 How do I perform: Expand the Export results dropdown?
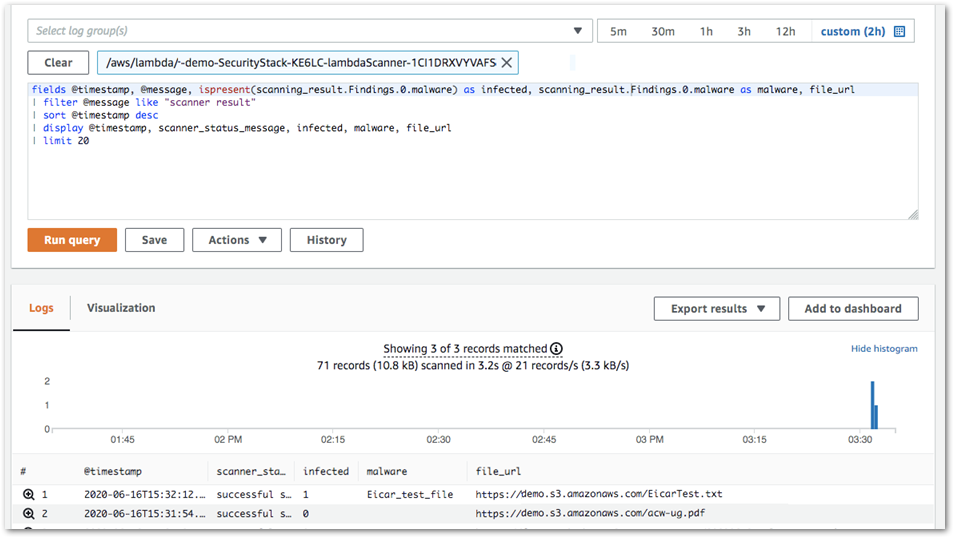point(716,309)
